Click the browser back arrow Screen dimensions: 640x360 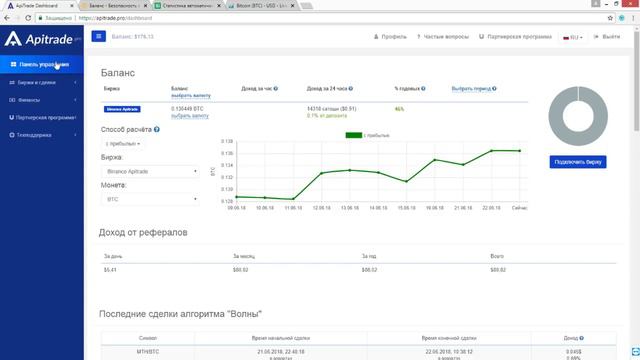(7, 18)
